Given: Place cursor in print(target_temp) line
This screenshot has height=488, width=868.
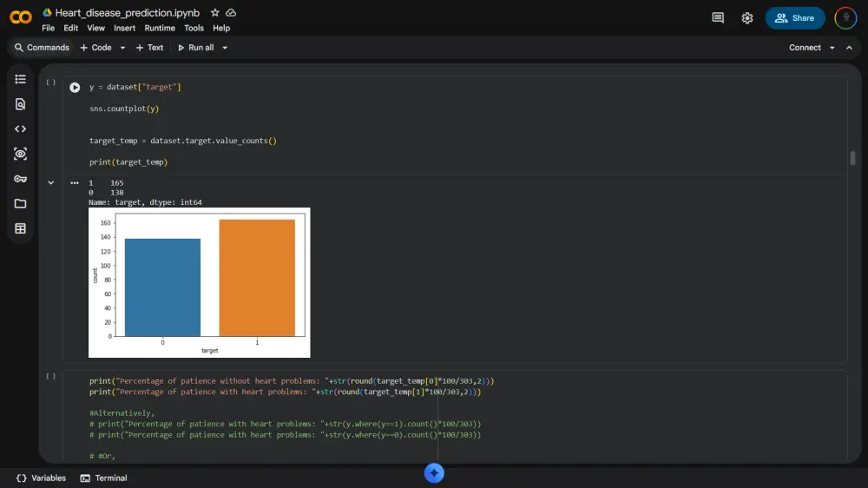Looking at the screenshot, I should [128, 162].
